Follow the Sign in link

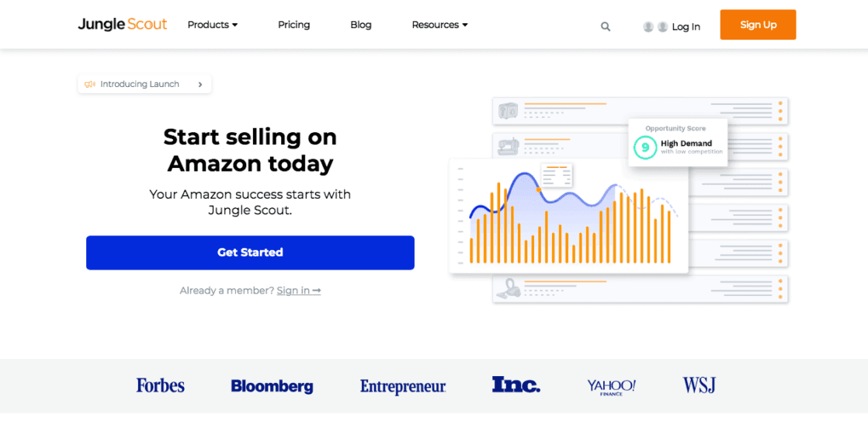299,291
